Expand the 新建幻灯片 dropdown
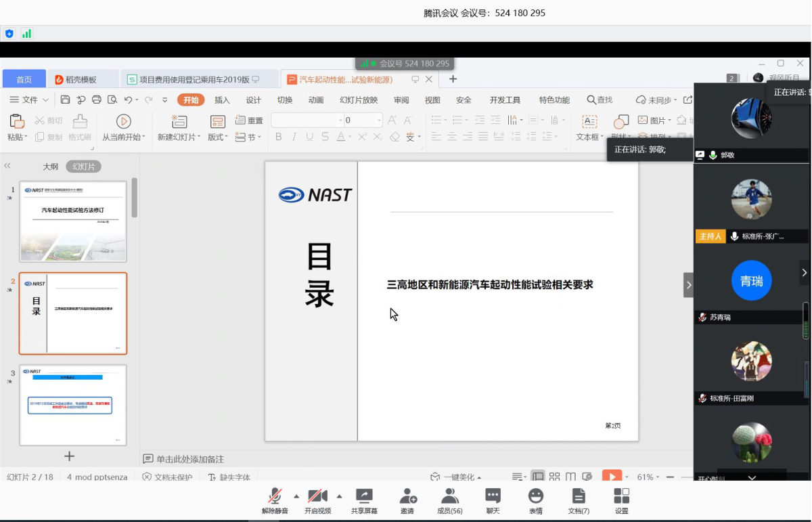Screen dimensions: 812x522 point(179,137)
